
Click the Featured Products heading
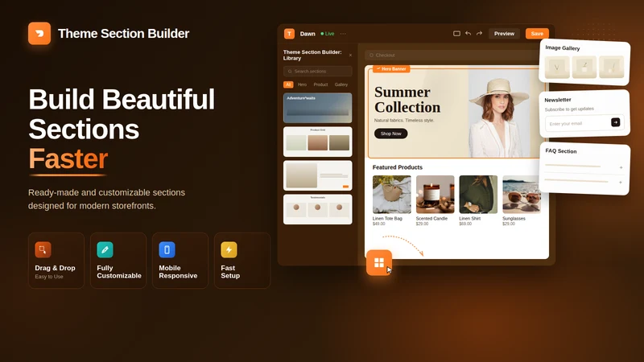[x=397, y=167]
